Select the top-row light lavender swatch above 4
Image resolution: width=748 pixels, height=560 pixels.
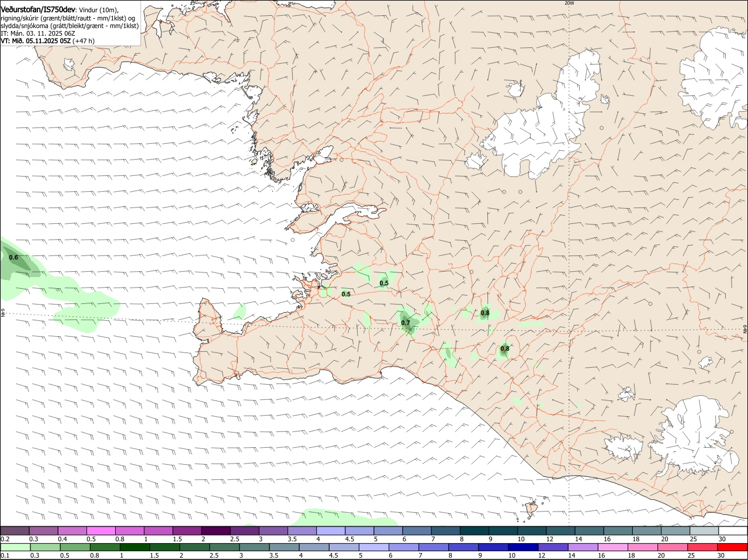click(x=331, y=531)
